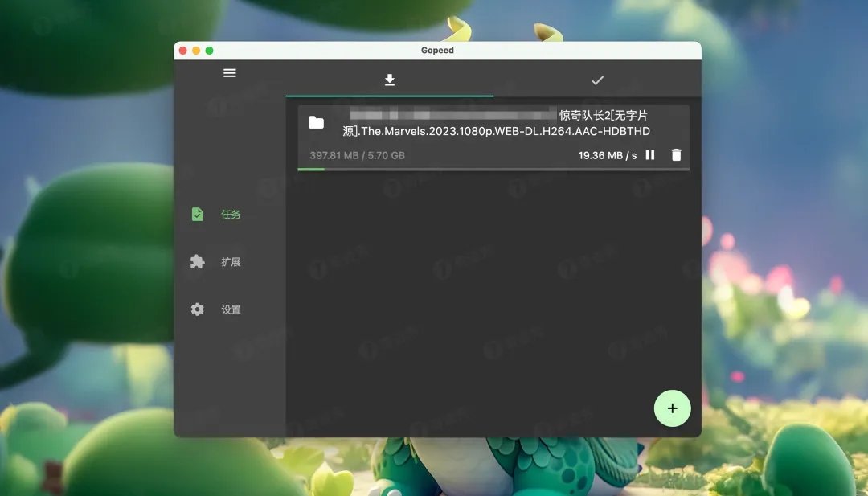Open the 扩展 extensions page label
Viewport: 868px width, 496px height.
pyautogui.click(x=231, y=262)
